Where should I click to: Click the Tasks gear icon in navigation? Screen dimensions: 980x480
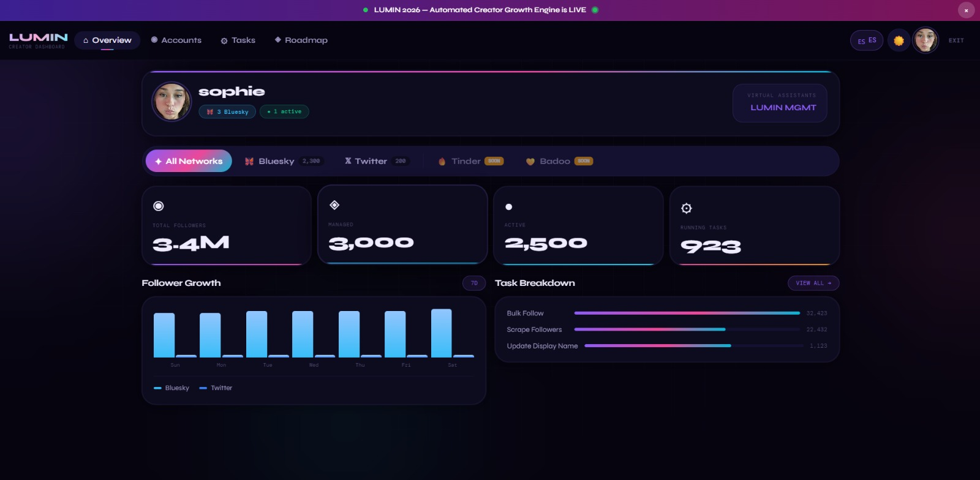click(x=224, y=41)
